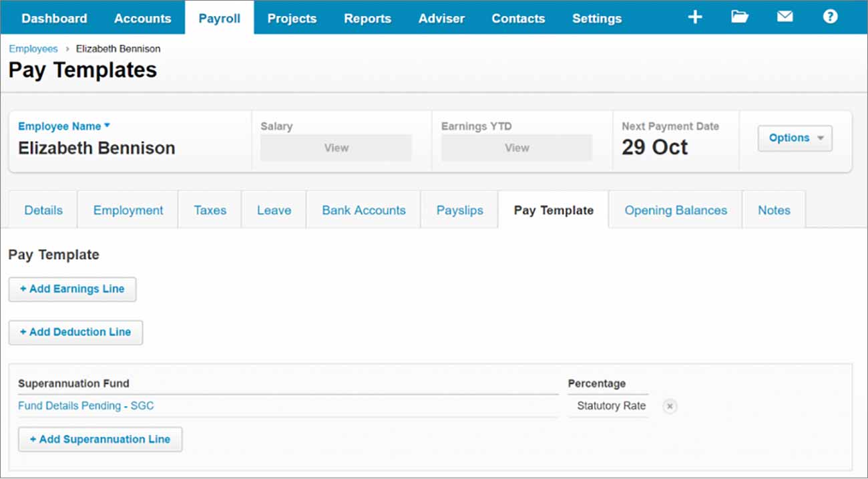Open the Reports menu
The height and width of the screenshot is (479, 868).
367,18
